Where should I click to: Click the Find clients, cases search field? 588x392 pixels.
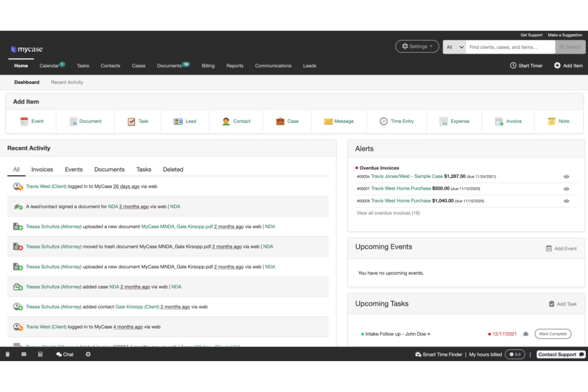510,47
